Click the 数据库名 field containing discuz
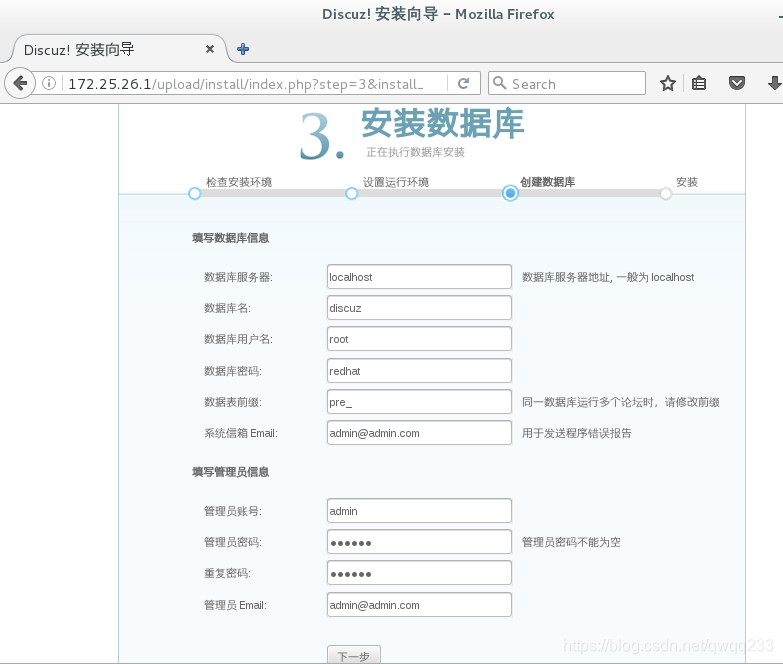Viewport: 783px width, 664px height. pyautogui.click(x=419, y=308)
